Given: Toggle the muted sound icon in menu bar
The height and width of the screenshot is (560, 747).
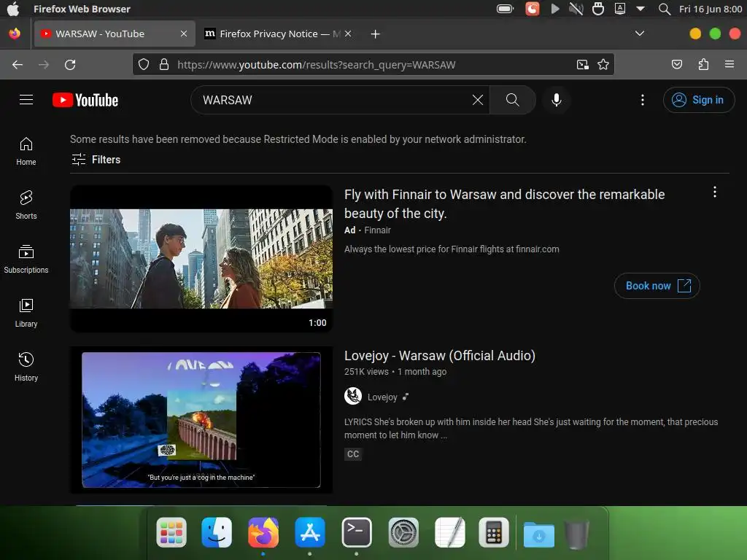Looking at the screenshot, I should [x=576, y=9].
